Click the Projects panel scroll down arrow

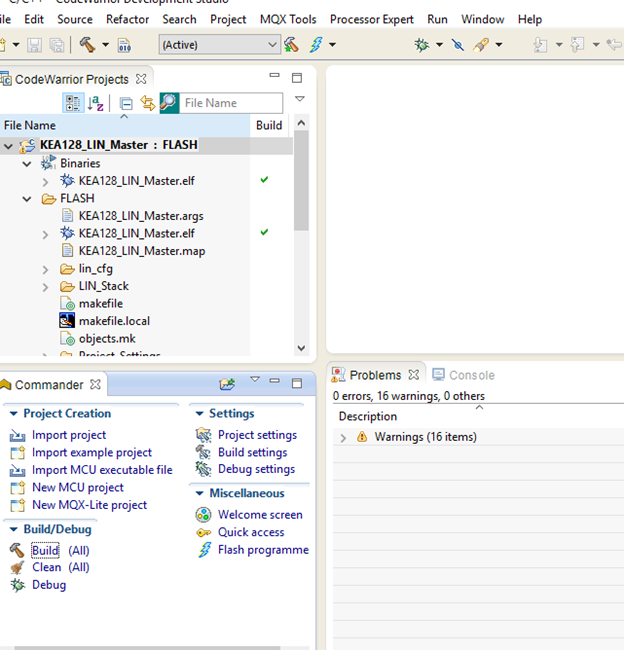[x=301, y=348]
